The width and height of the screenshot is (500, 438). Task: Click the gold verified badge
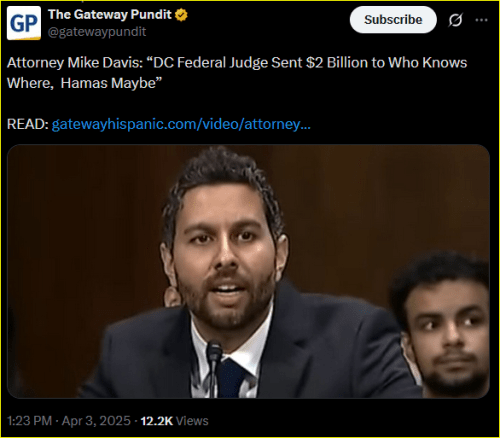pyautogui.click(x=181, y=15)
